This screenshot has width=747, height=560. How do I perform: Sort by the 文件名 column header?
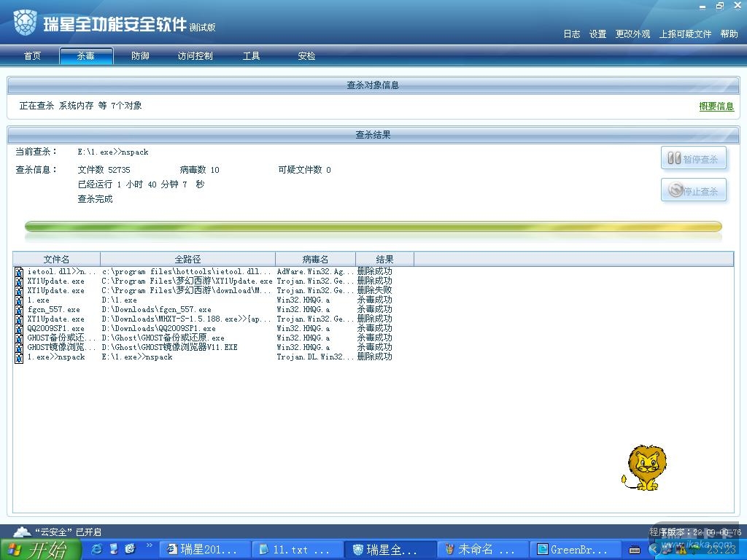pyautogui.click(x=56, y=260)
